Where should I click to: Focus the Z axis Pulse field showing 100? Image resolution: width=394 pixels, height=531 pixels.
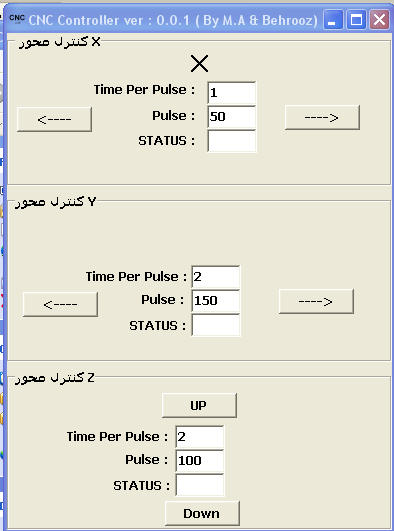pos(200,461)
